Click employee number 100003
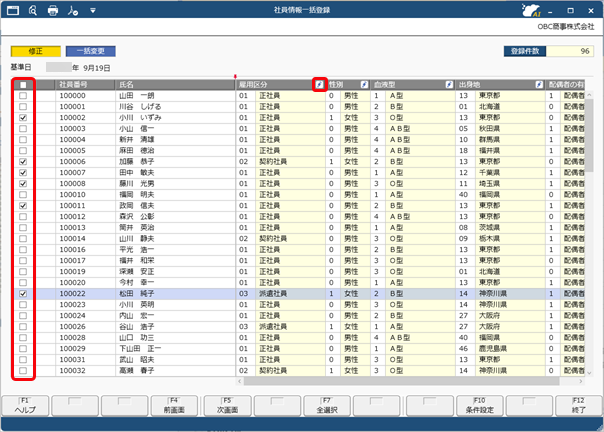 pos(85,129)
